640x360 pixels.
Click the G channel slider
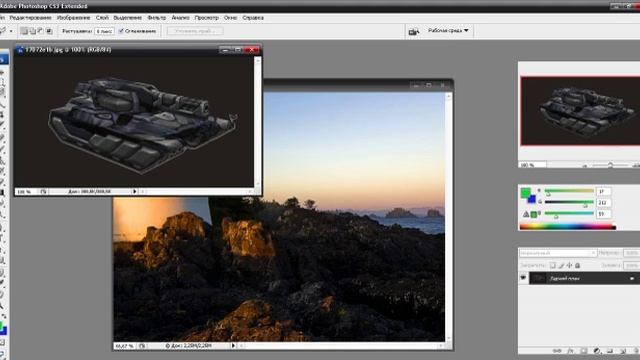pos(569,202)
